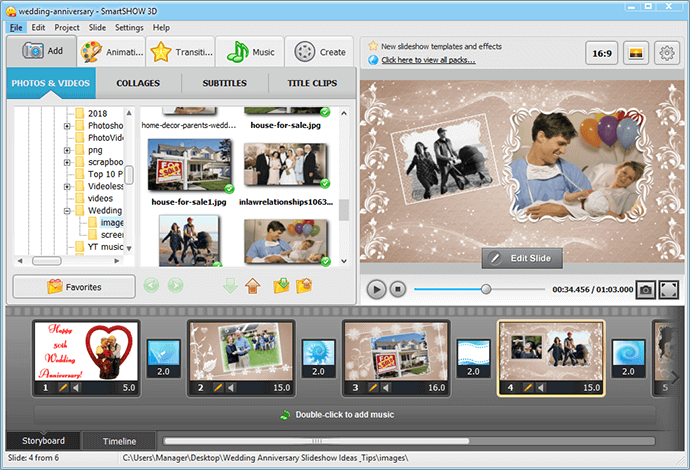
Task: Expand the png folder node
Action: [67, 151]
